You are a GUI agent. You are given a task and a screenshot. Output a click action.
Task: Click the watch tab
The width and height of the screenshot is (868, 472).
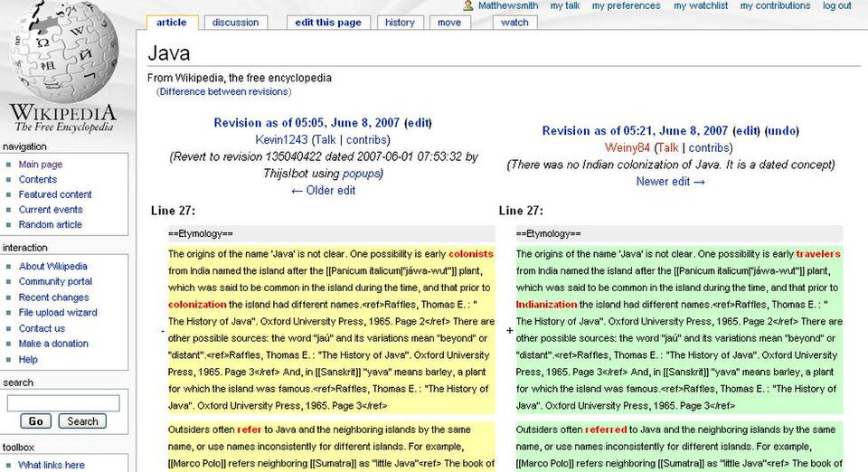[x=514, y=23]
